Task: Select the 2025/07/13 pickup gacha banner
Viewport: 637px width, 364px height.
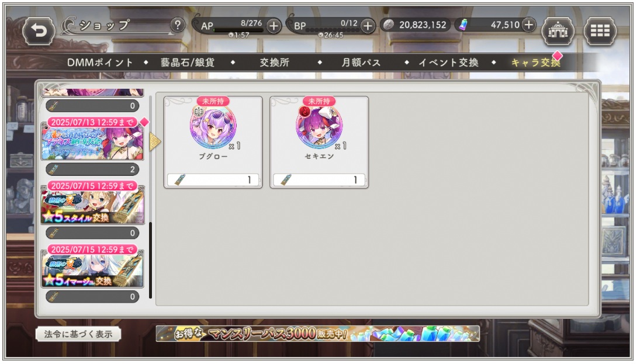Action: pyautogui.click(x=92, y=141)
